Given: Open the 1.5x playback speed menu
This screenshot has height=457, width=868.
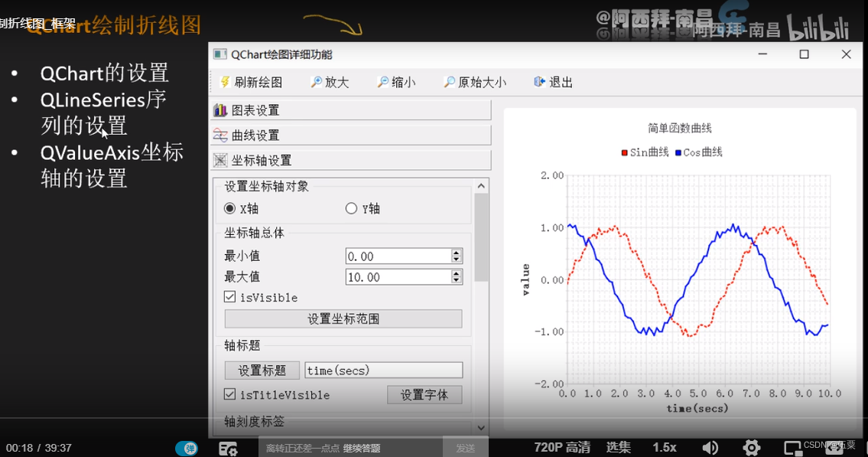Looking at the screenshot, I should click(x=664, y=446).
